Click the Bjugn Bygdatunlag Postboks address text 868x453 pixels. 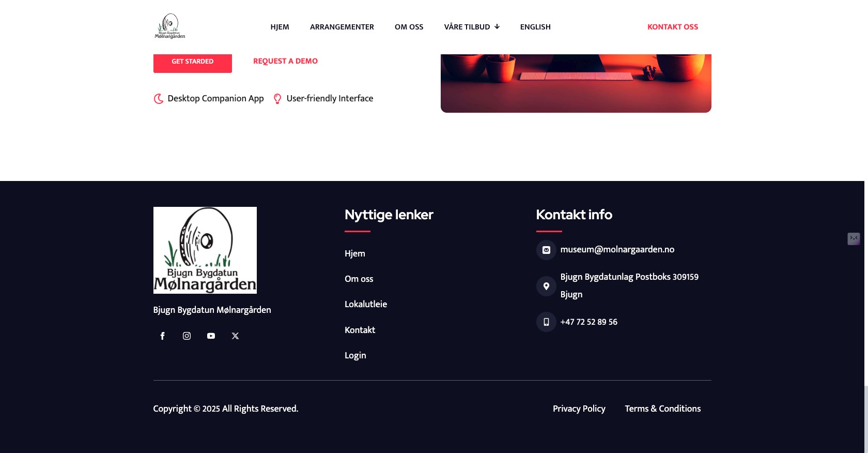pyautogui.click(x=629, y=285)
